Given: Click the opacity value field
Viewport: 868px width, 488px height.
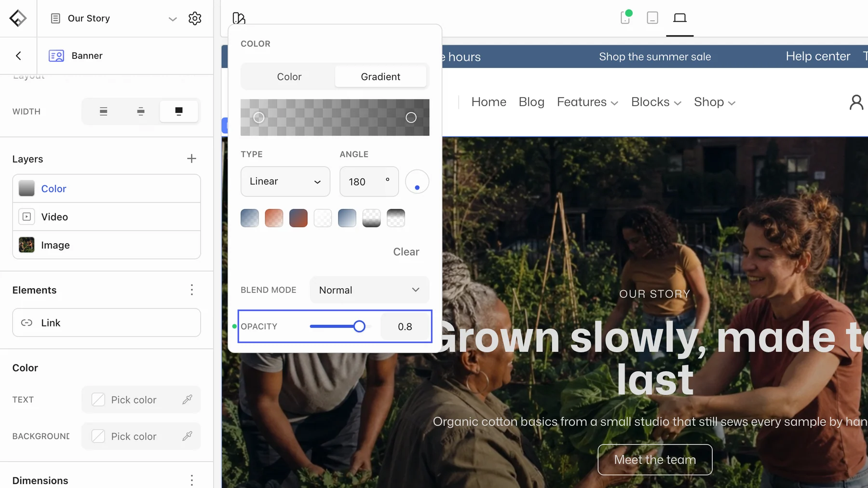Looking at the screenshot, I should coord(405,326).
